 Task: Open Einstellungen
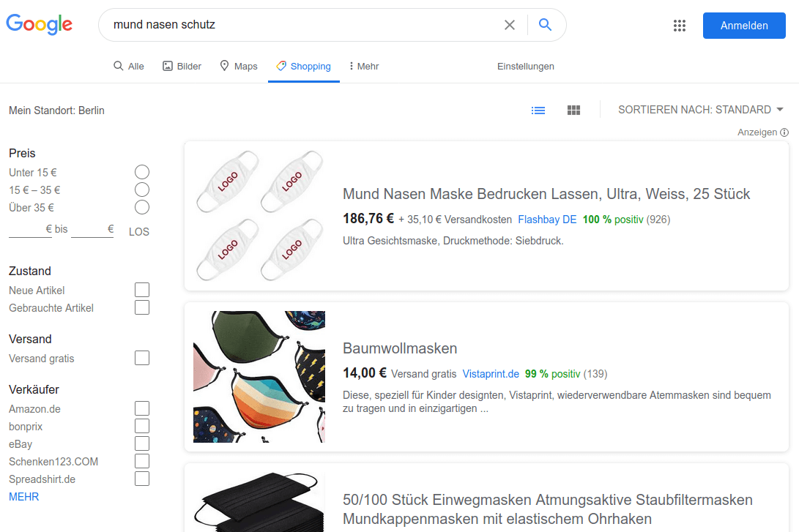coord(525,66)
